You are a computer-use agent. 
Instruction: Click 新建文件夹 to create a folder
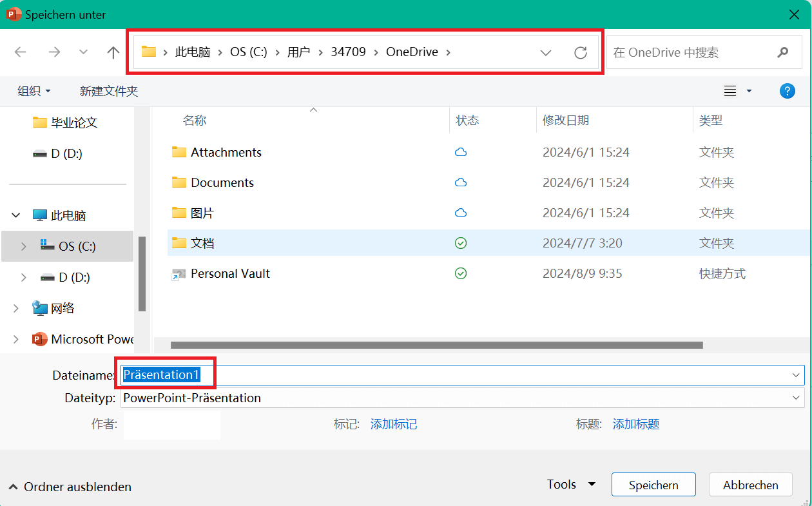pos(108,92)
